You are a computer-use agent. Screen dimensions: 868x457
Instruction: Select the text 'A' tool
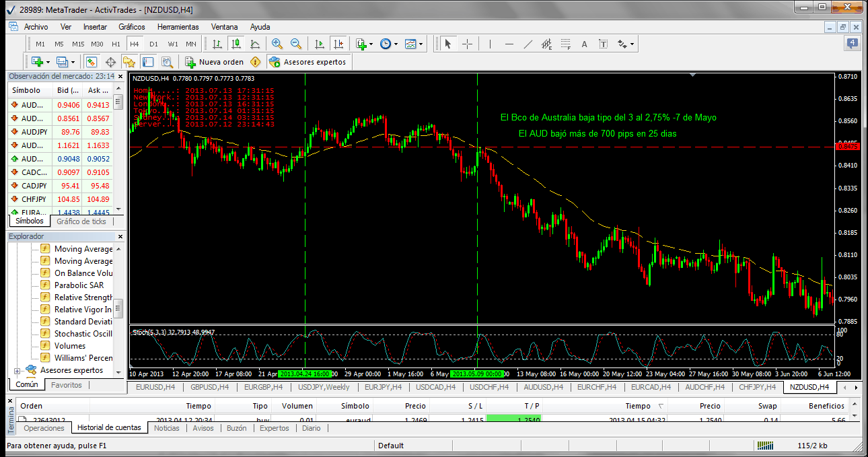584,44
